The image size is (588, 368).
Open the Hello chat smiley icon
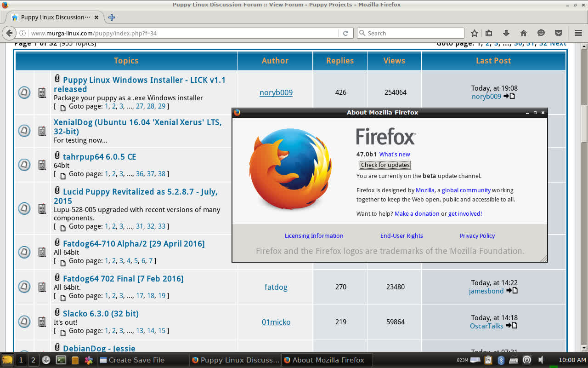(541, 33)
